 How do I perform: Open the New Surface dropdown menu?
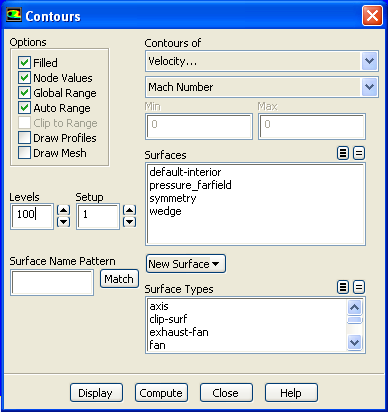(x=186, y=264)
